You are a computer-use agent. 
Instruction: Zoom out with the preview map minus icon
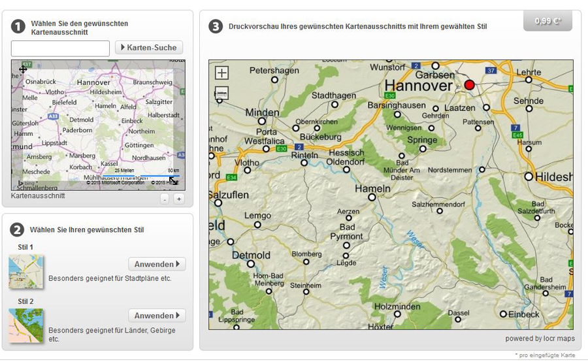pos(221,93)
